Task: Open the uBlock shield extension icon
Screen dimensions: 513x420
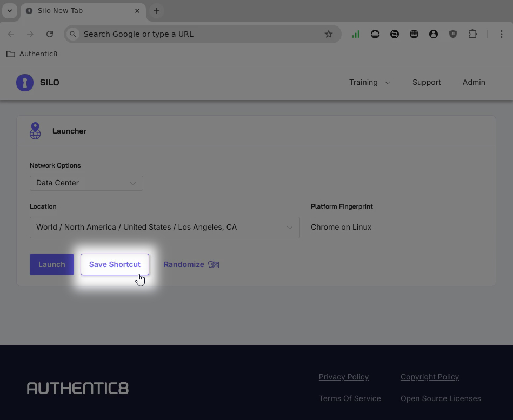Action: (x=453, y=34)
